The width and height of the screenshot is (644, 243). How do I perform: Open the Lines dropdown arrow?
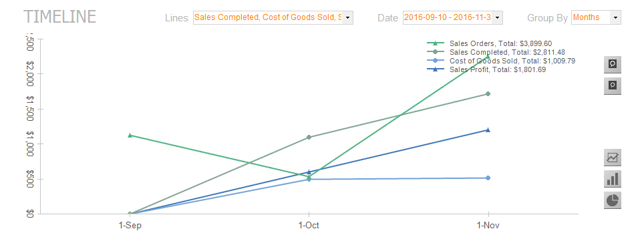(x=347, y=17)
